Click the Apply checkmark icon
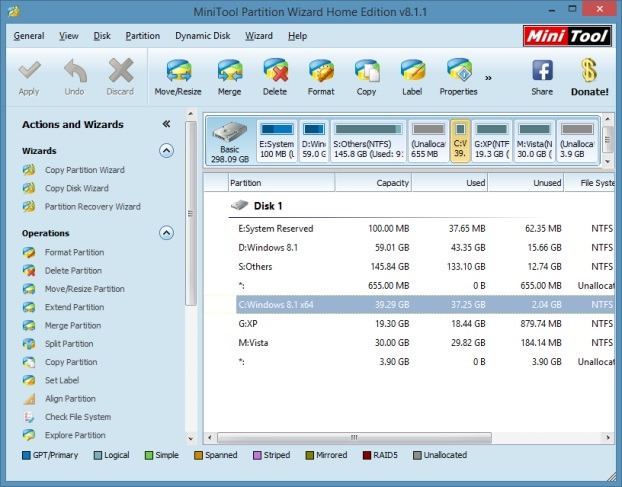This screenshot has height=487, width=622. pyautogui.click(x=29, y=70)
